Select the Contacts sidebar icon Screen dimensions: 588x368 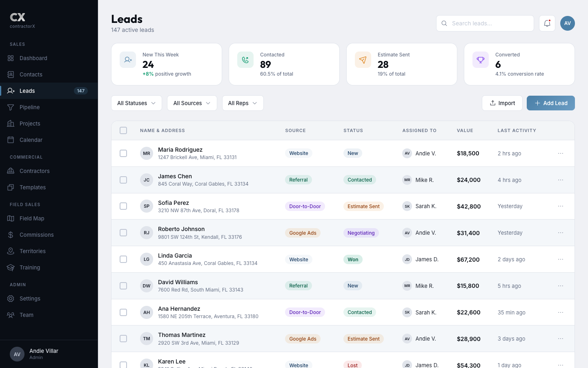coord(11,74)
